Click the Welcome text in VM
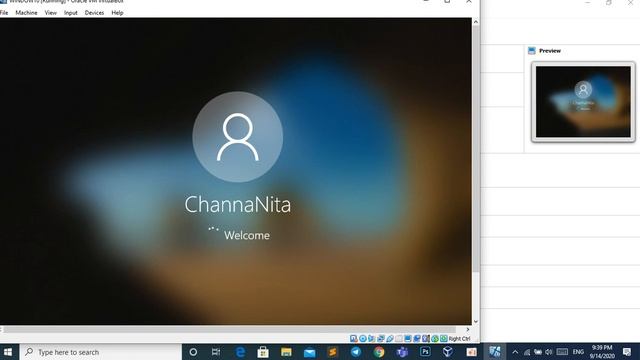640x360 pixels. click(247, 236)
